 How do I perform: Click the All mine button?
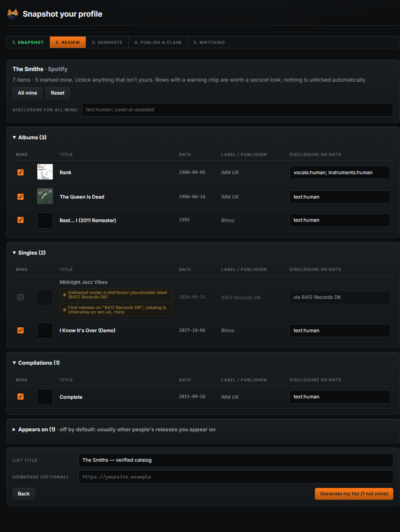pyautogui.click(x=27, y=93)
